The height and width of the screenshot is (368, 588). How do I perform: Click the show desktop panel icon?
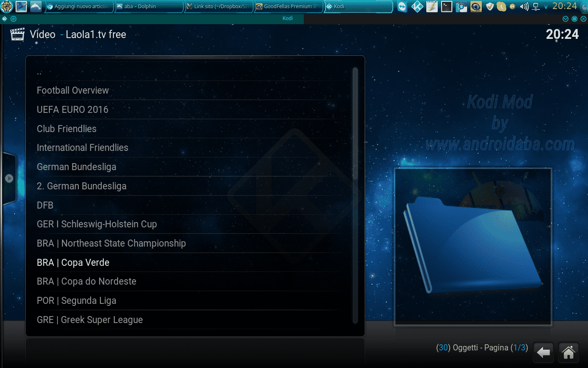coord(21,7)
